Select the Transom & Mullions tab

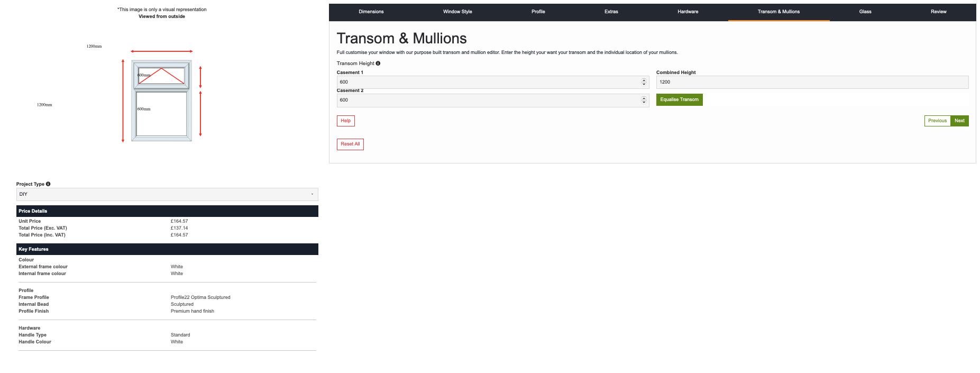tap(778, 12)
